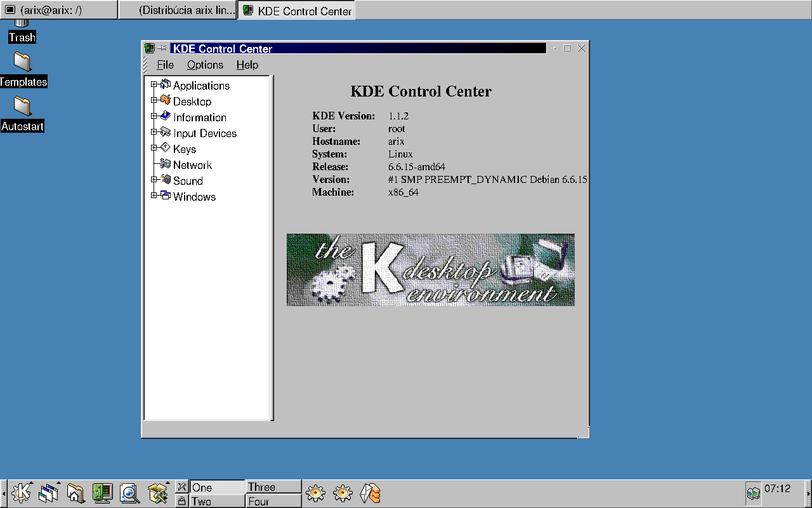Expand the Keys tree node
The height and width of the screenshot is (508, 812).
(x=154, y=148)
